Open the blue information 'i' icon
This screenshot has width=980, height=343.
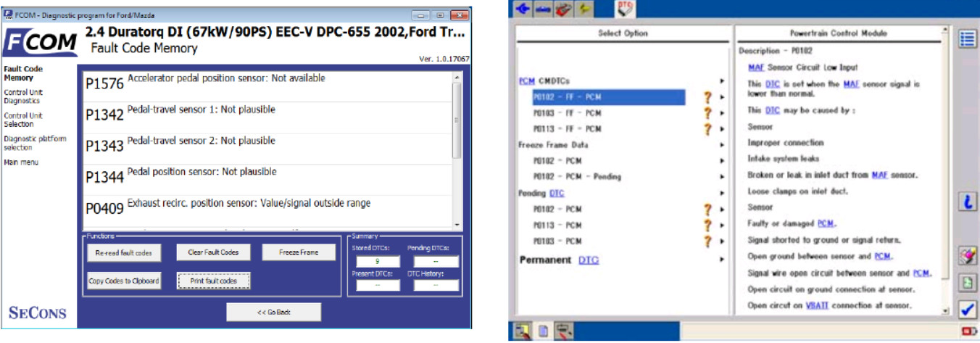(x=967, y=202)
